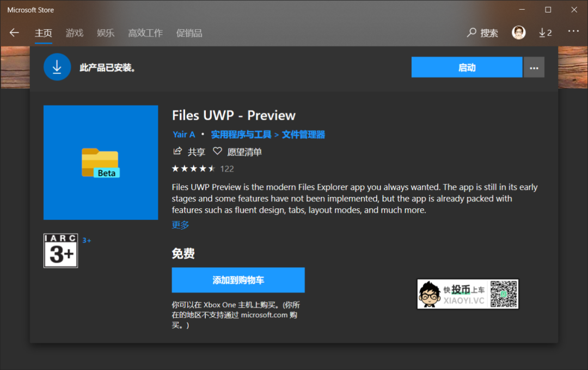Toggle the 愿望清单 option
This screenshot has width=588, height=370.
tap(244, 151)
